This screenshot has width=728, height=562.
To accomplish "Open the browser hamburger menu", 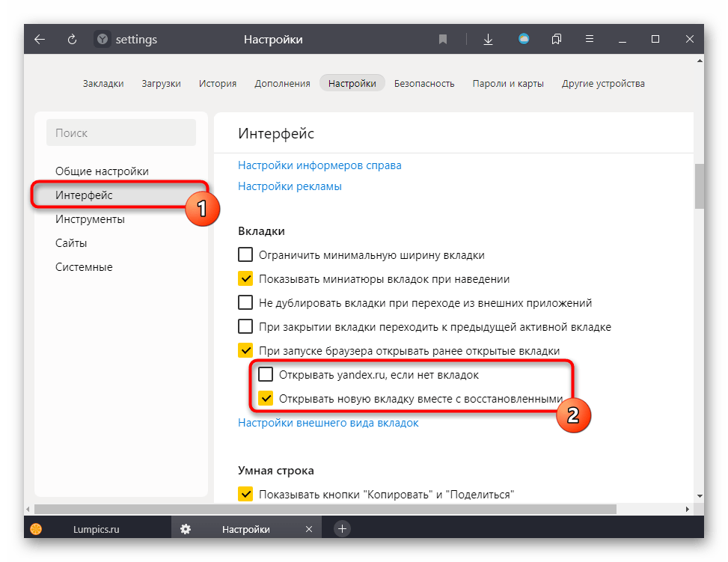I will (589, 39).
